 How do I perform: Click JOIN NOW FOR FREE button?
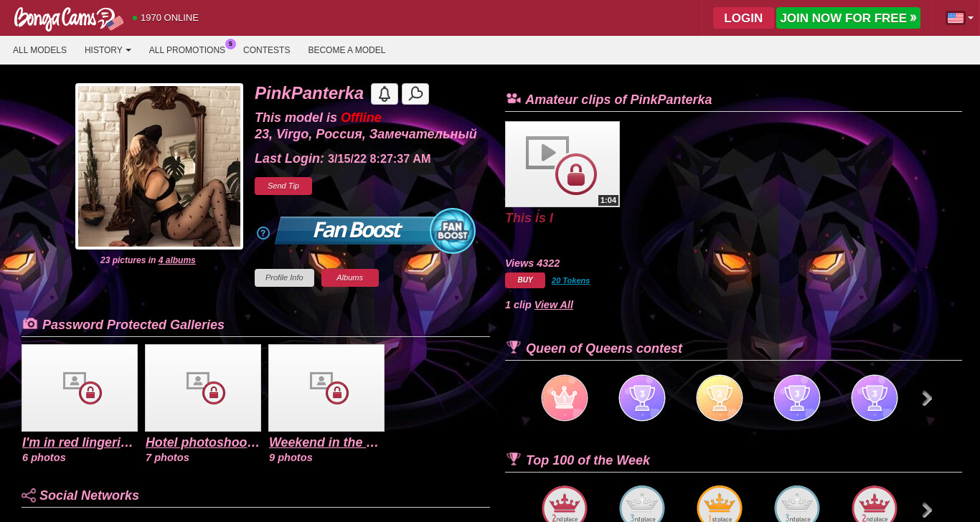(x=848, y=18)
